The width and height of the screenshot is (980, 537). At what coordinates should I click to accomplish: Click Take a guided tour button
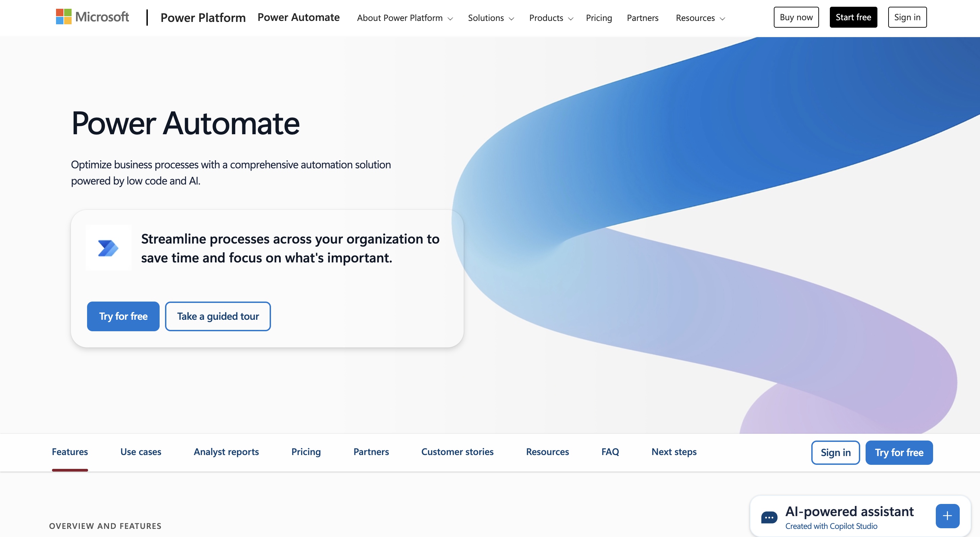[218, 316]
